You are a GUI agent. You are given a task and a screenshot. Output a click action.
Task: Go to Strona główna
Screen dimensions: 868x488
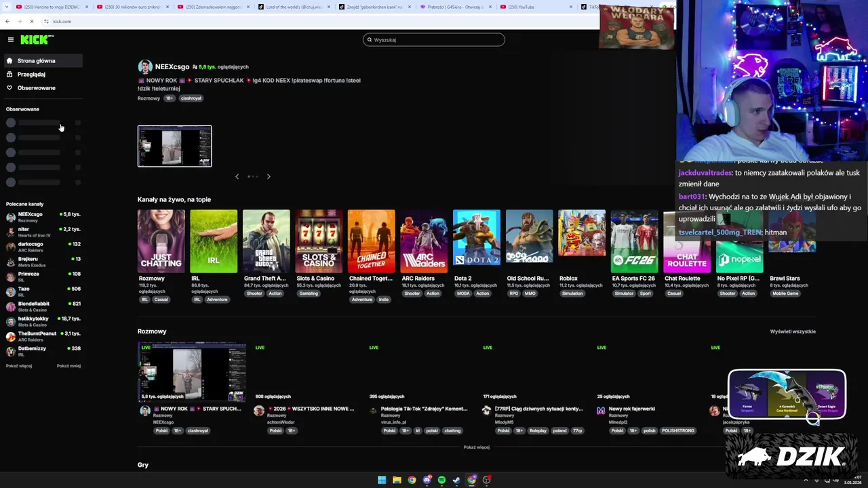[42, 61]
